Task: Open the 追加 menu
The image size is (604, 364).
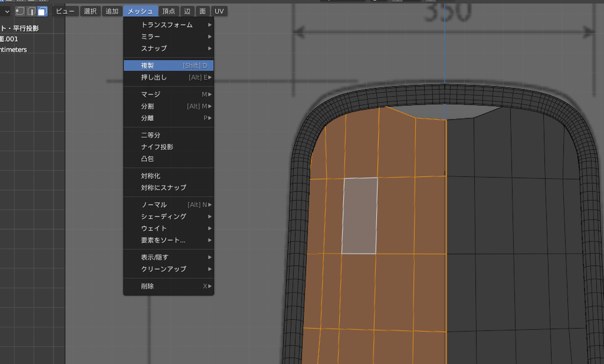Action: (x=112, y=11)
